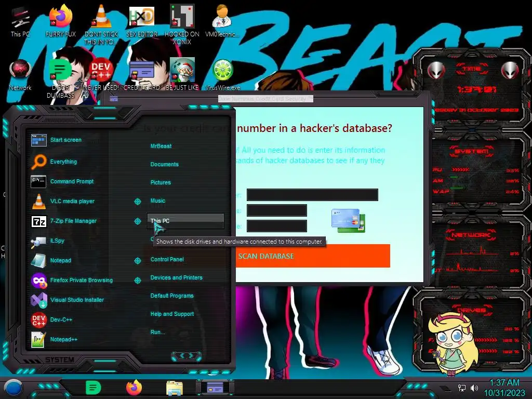
Task: Open the Run... dialog entry
Action: [x=158, y=332]
